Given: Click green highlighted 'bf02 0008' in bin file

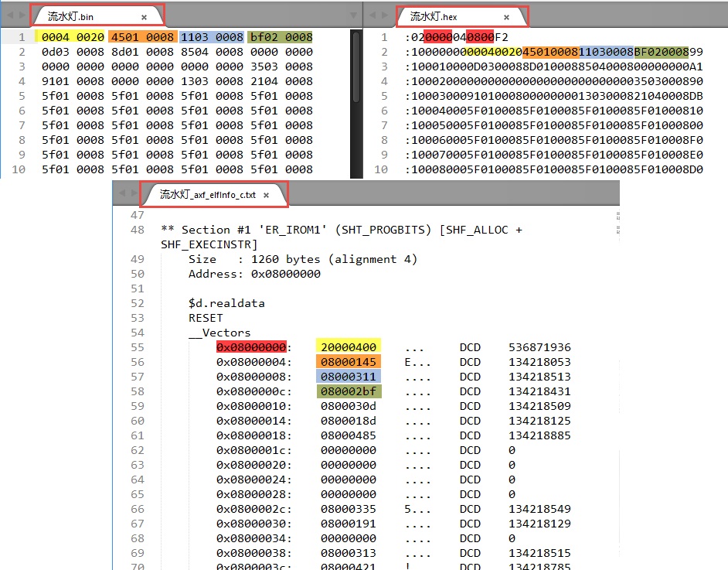Looking at the screenshot, I should tap(281, 37).
